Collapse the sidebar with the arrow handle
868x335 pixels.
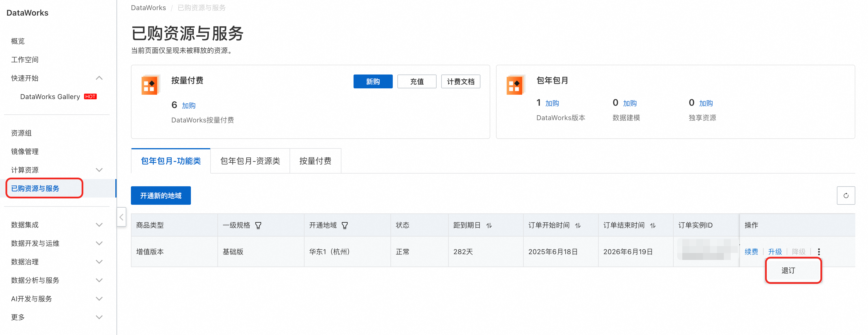pyautogui.click(x=121, y=217)
